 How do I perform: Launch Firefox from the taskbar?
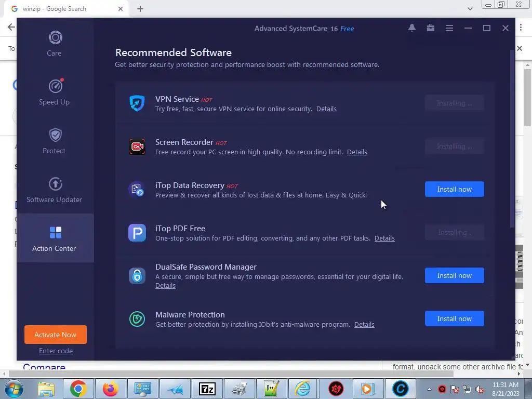tap(111, 389)
